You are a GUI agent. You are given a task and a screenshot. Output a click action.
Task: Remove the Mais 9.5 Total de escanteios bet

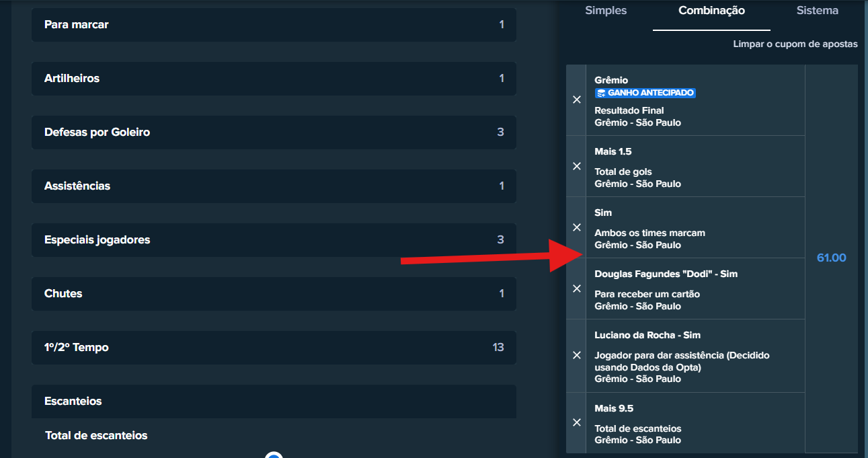click(576, 422)
